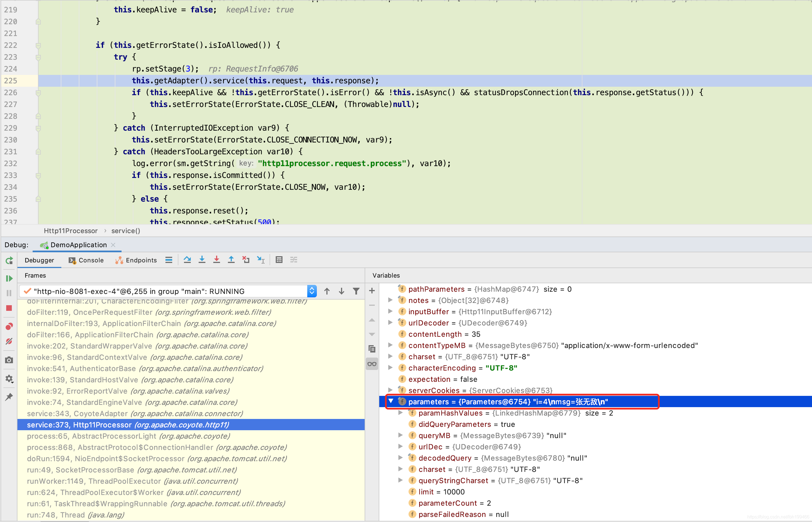Click service() in the breadcrumb

tap(126, 231)
